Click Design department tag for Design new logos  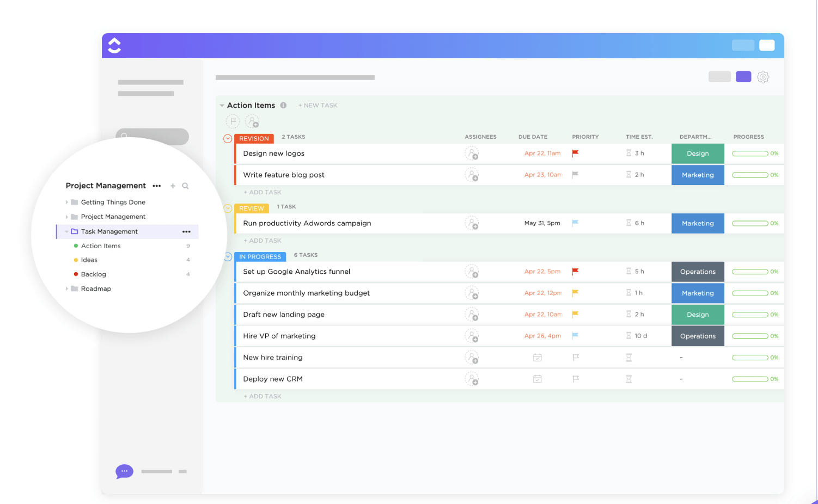[698, 153]
